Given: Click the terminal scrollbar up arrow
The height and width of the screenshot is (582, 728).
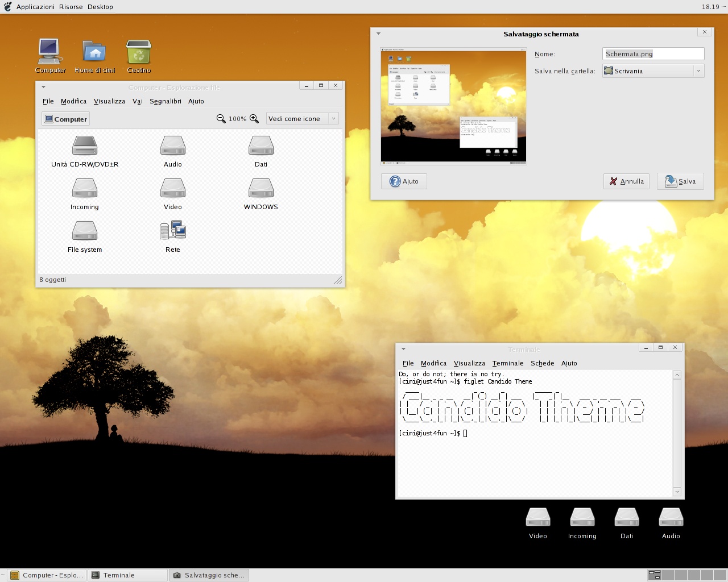Looking at the screenshot, I should (677, 375).
